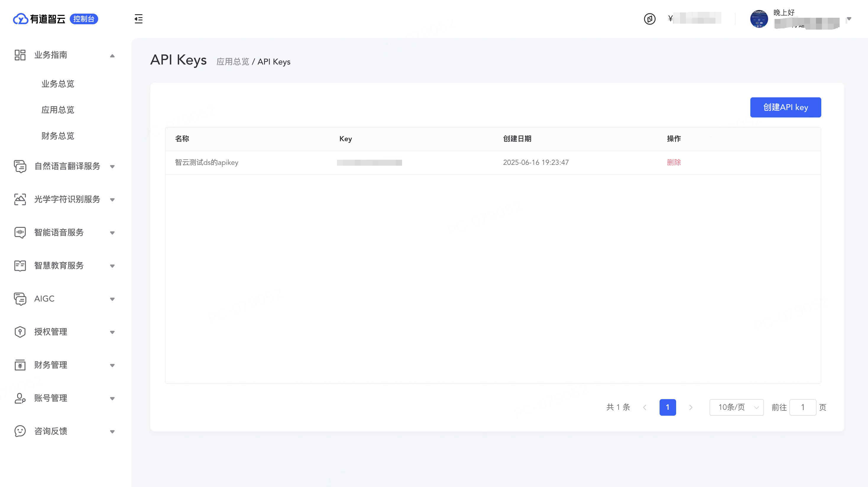Click the Youdao Zhiyun cloud logo
868x487 pixels.
pyautogui.click(x=20, y=19)
